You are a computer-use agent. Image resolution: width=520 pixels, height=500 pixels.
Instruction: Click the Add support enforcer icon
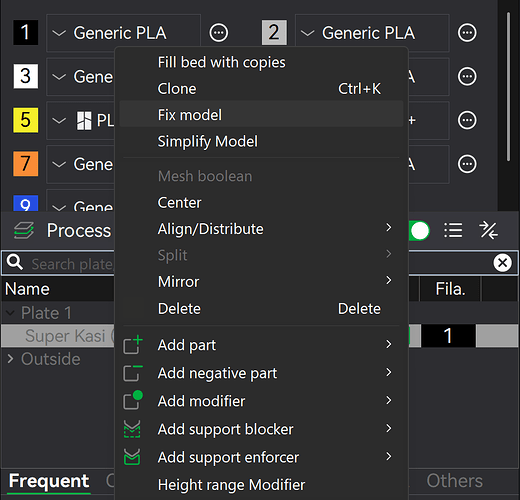click(132, 457)
